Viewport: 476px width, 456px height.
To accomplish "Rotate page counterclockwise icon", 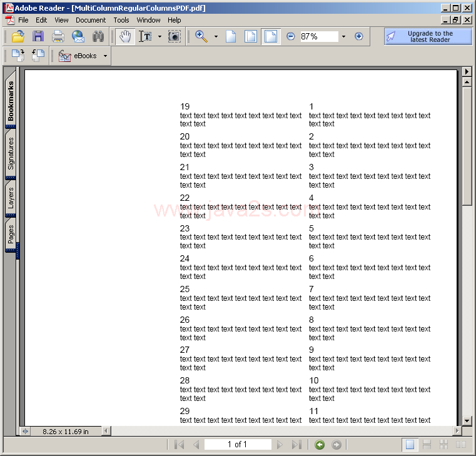I will pos(38,56).
